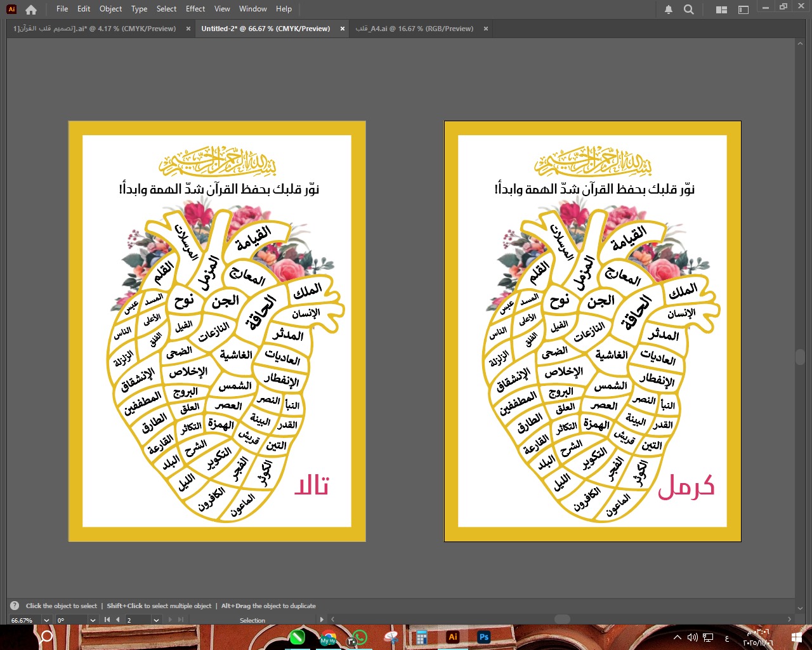Image resolution: width=812 pixels, height=650 pixels.
Task: Select the pink name text on right artboard
Action: [x=686, y=486]
